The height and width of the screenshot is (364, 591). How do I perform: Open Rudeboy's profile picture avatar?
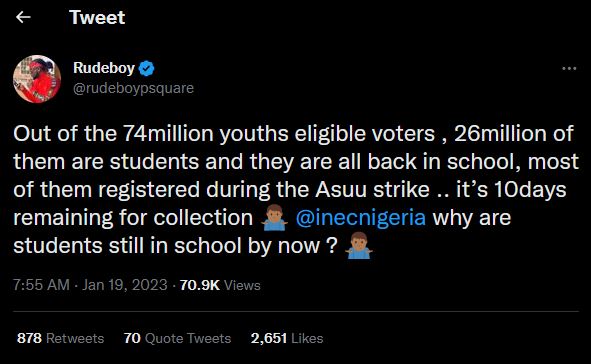[x=37, y=79]
